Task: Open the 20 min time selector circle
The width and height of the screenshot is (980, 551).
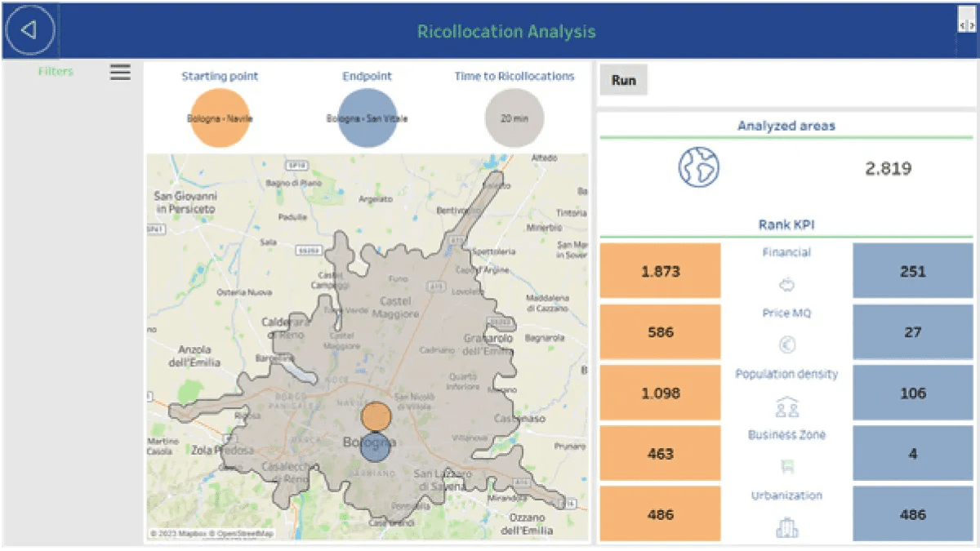Action: 514,118
